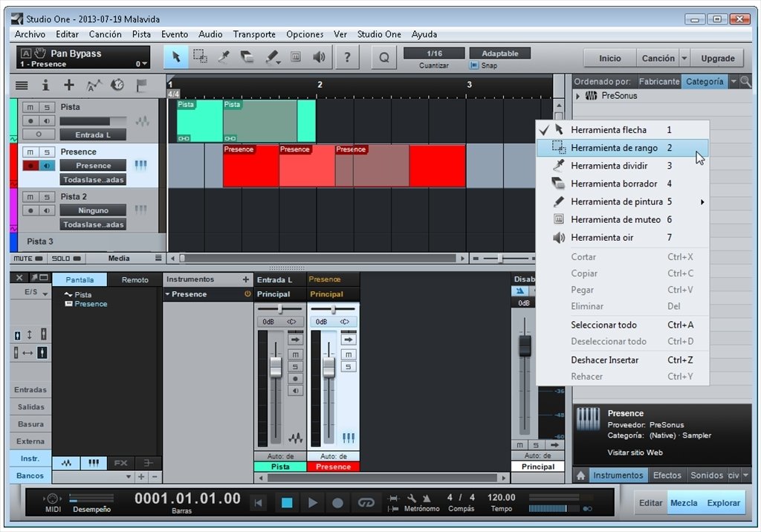Choose Herramienta de rango menu entry
Viewport: 761px width, 532px height.
pyautogui.click(x=622, y=148)
